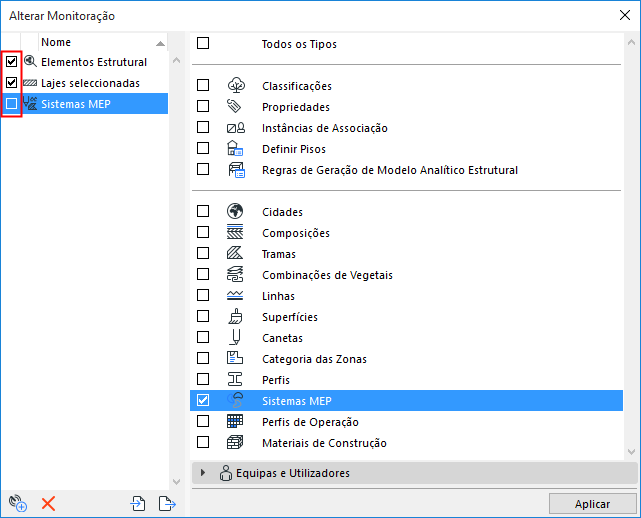The width and height of the screenshot is (641, 518).
Task: Add a new monitoring set icon
Action: click(18, 503)
